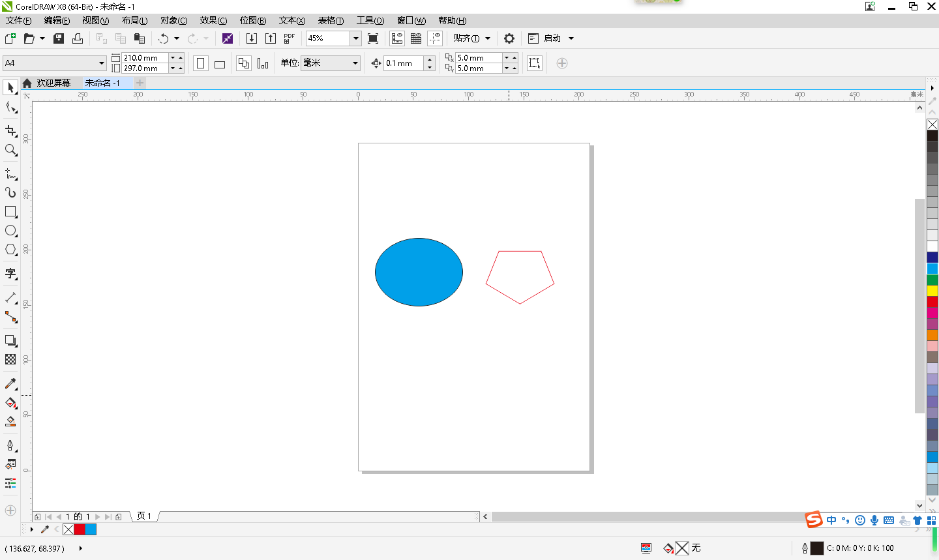This screenshot has width=939, height=560.
Task: Click the Quick customize plus button
Action: [x=562, y=63]
